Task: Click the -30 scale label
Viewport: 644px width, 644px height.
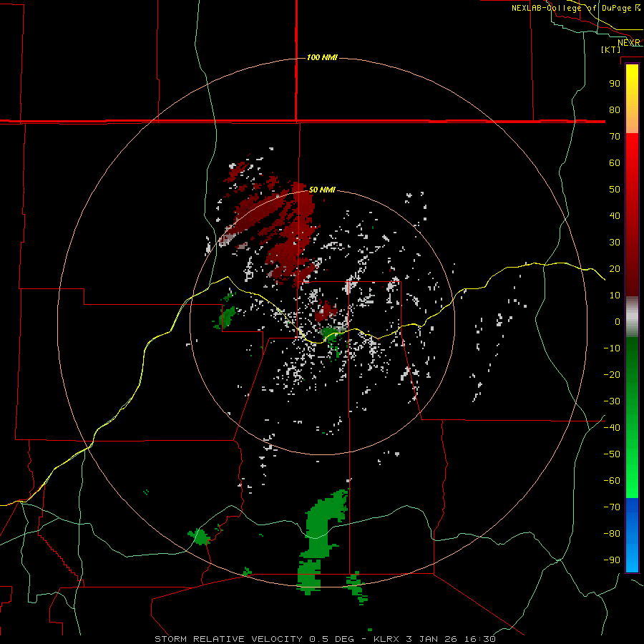Action: [x=612, y=401]
